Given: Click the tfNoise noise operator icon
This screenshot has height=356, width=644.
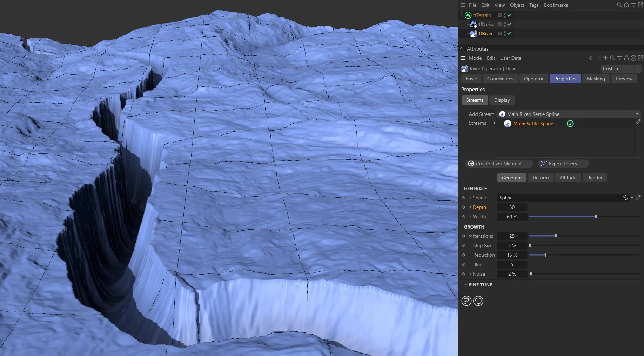Looking at the screenshot, I should (474, 24).
